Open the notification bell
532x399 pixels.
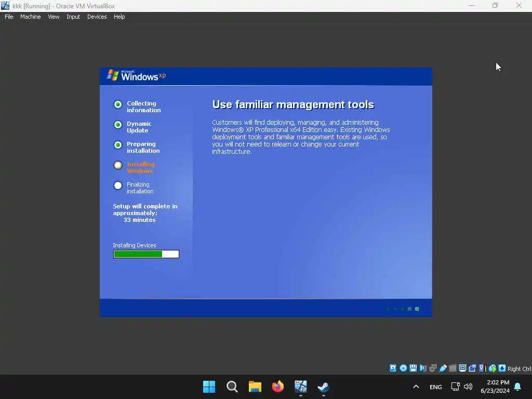click(518, 387)
